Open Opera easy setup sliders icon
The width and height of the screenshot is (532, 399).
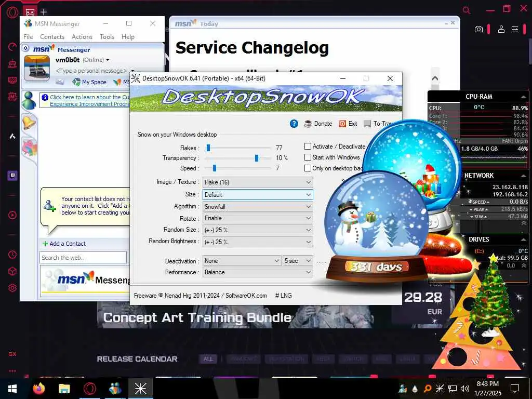[515, 29]
